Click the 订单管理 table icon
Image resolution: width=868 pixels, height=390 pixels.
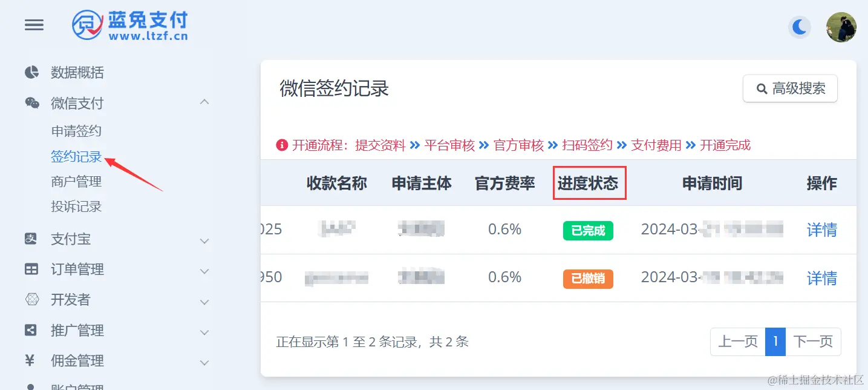(x=31, y=269)
